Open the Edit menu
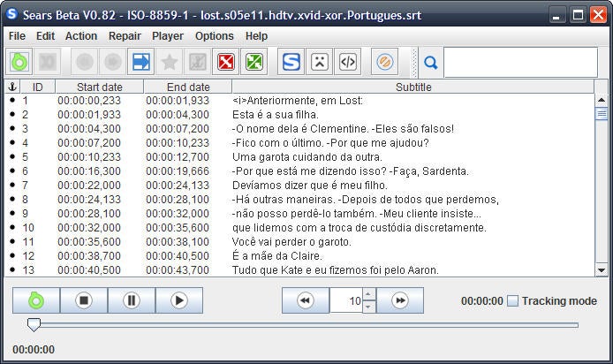This screenshot has width=613, height=364. click(x=45, y=36)
